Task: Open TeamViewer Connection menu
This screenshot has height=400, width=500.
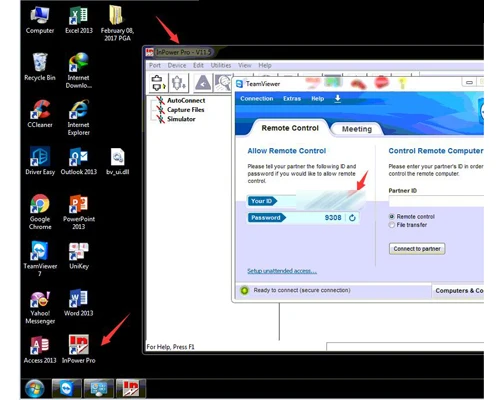Action: coord(257,99)
